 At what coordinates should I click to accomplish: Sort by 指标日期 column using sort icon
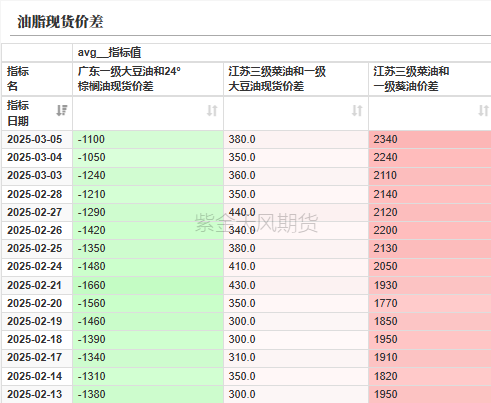pos(62,110)
